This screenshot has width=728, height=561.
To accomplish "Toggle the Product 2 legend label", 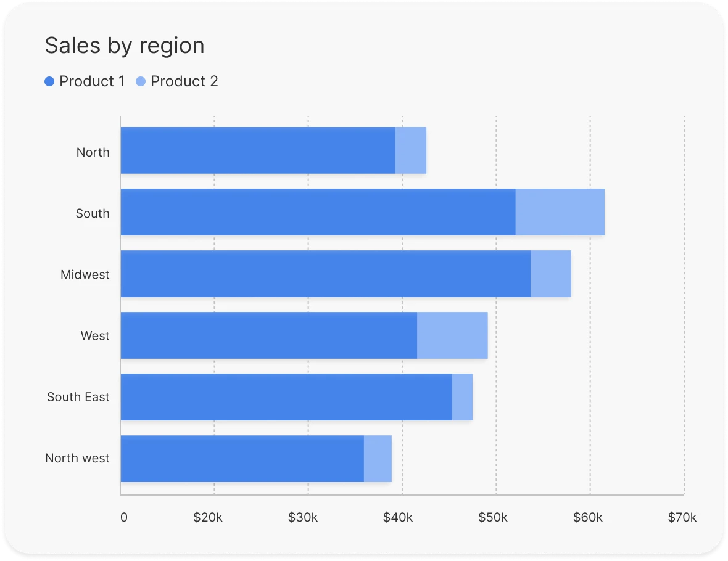I will (184, 81).
